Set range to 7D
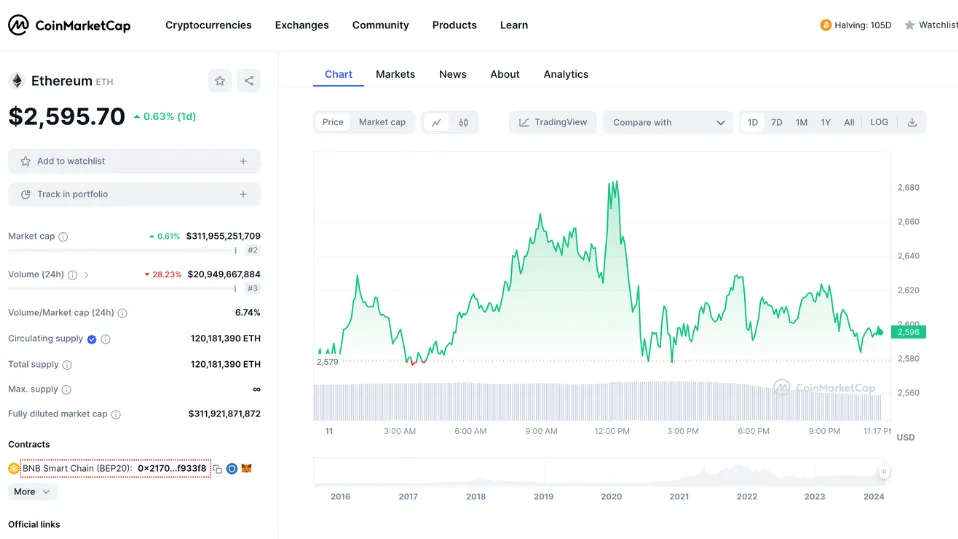958x539 pixels. tap(777, 122)
